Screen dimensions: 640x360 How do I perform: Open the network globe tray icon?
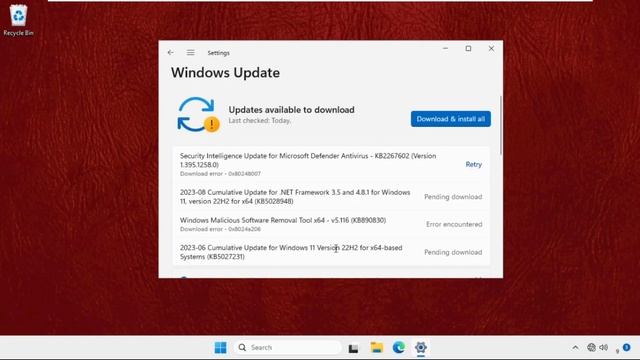(x=591, y=347)
